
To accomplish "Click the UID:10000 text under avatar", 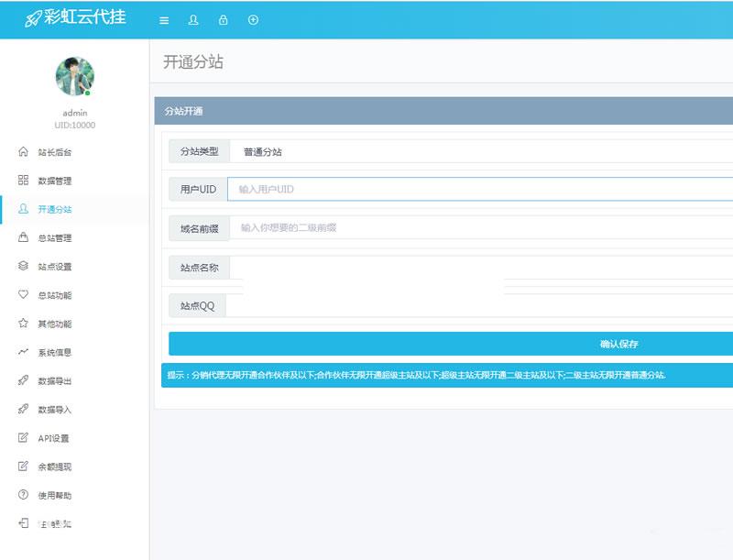I will (x=75, y=125).
